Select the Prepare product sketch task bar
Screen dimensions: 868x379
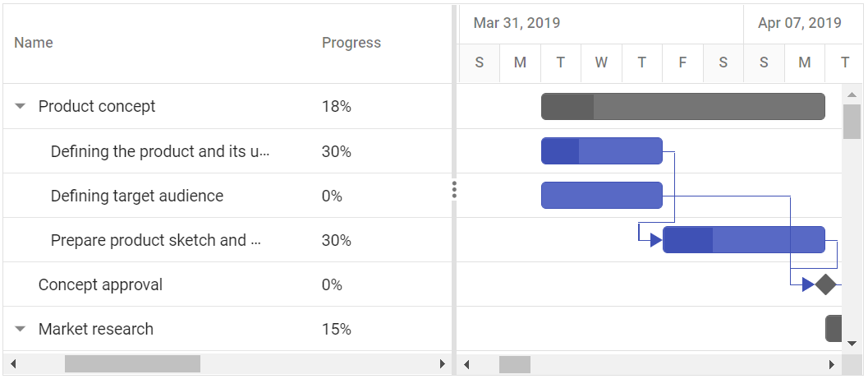tap(743, 239)
